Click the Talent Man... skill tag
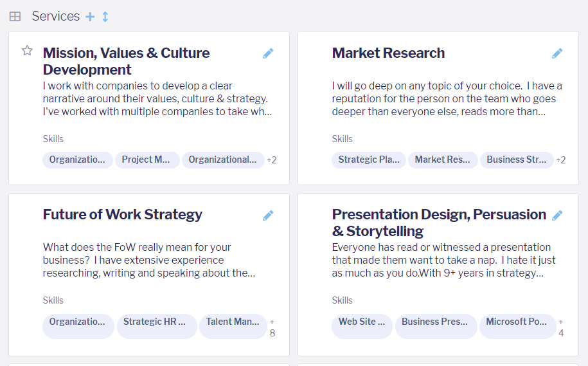The width and height of the screenshot is (588, 366). coord(233,322)
